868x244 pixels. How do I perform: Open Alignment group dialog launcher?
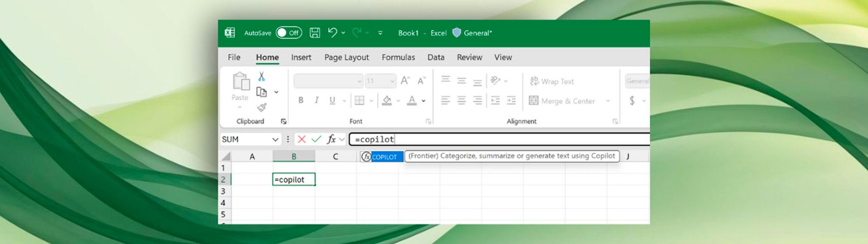pos(615,121)
